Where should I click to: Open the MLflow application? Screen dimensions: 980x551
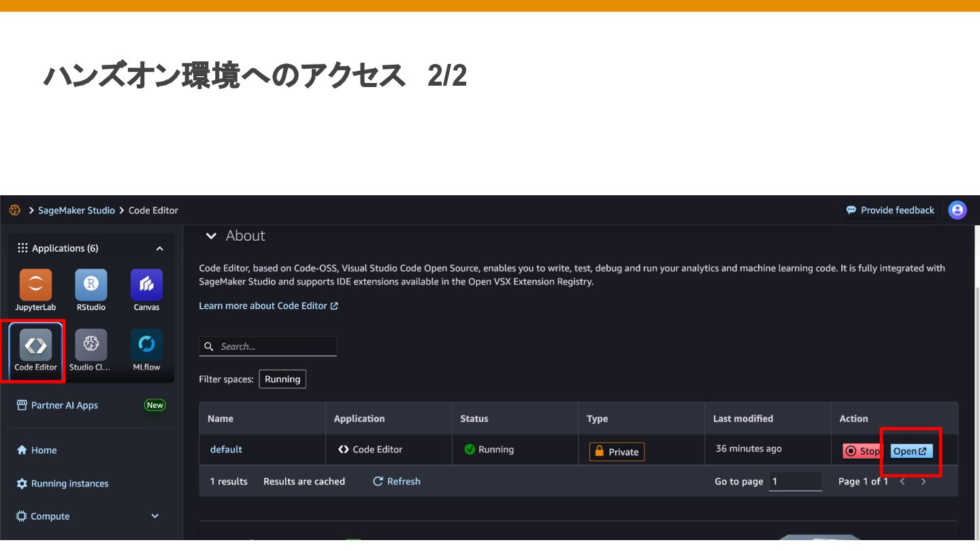coord(146,350)
